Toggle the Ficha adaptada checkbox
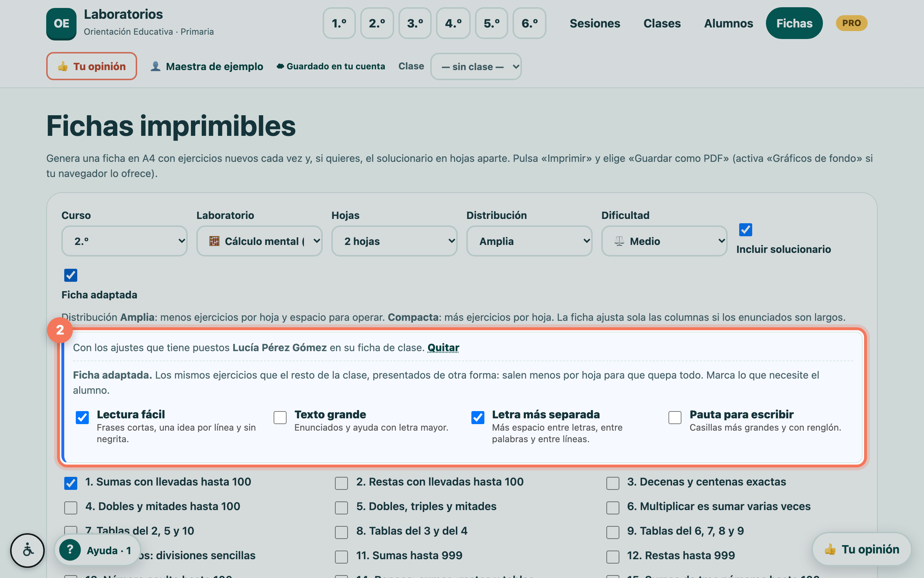The width and height of the screenshot is (924, 578). point(71,275)
